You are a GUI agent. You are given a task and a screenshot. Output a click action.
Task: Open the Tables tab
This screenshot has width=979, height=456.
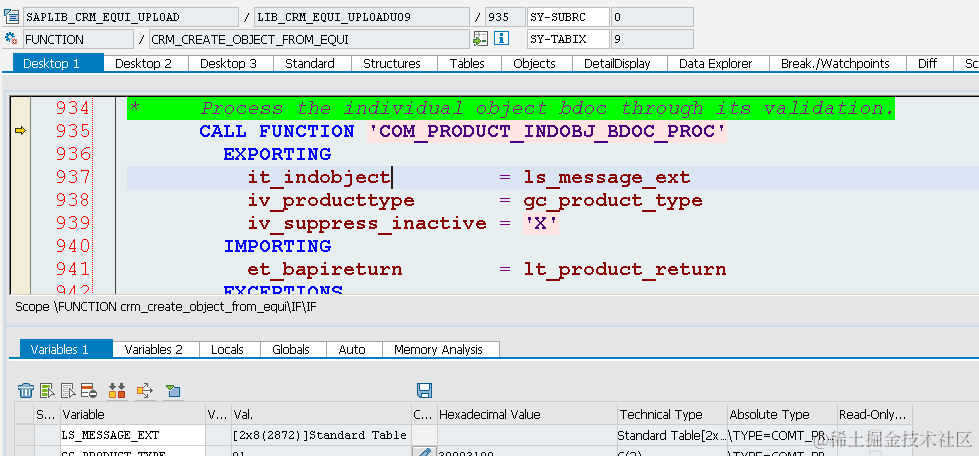tap(467, 63)
